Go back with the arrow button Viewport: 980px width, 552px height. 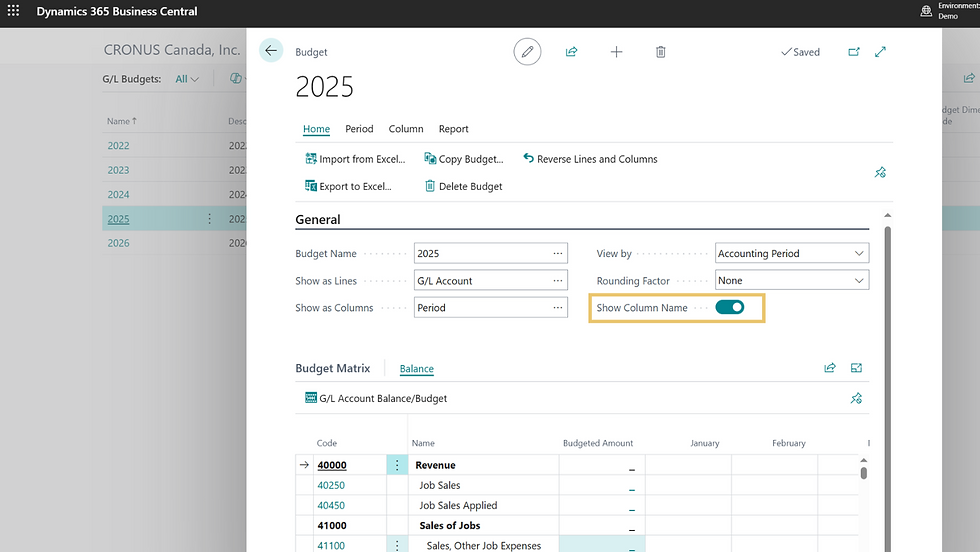click(271, 51)
